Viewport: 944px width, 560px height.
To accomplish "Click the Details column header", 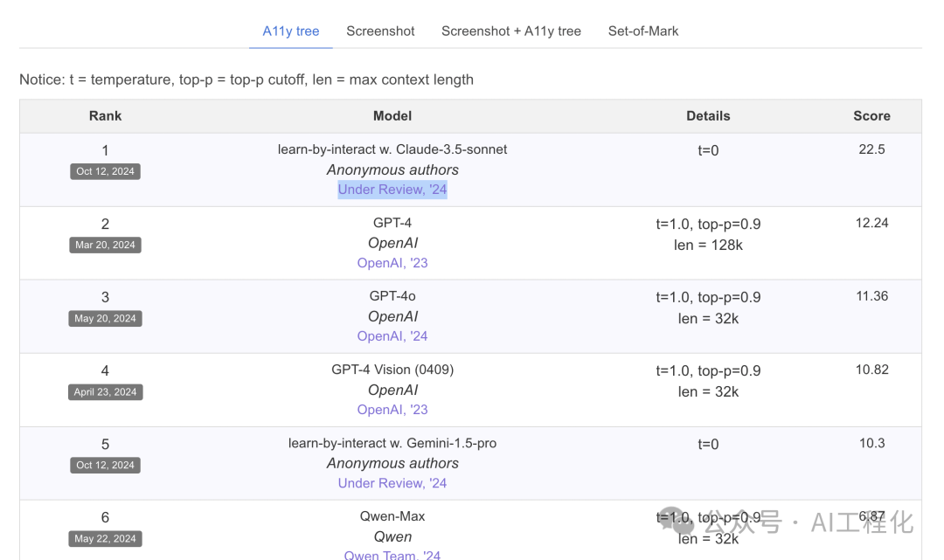I will click(x=708, y=116).
